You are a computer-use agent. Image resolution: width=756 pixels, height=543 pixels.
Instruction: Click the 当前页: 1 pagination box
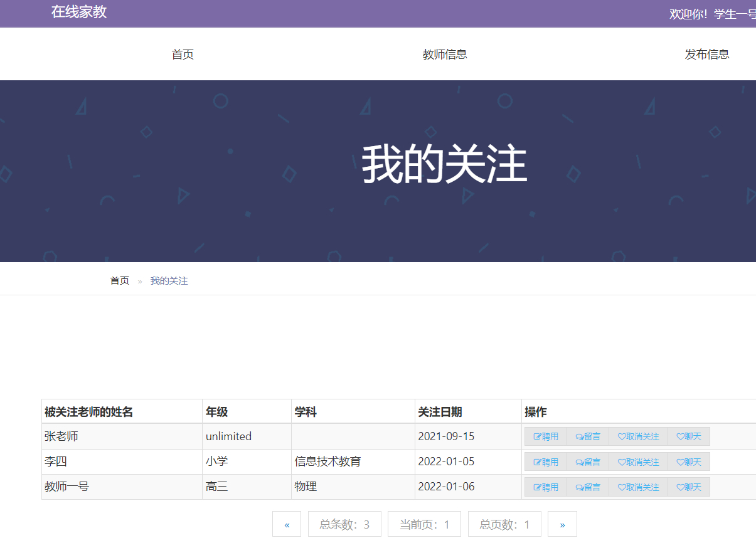[424, 524]
